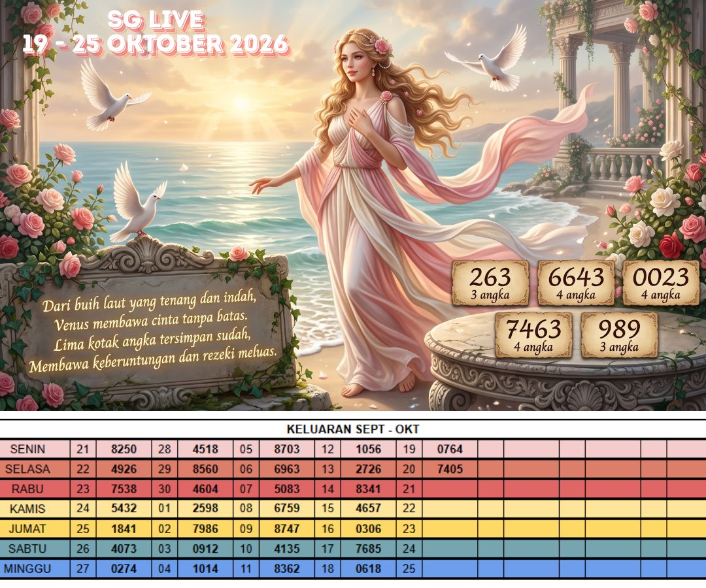This screenshot has height=588, width=706.
Task: Select the "7463" 4 angka card
Action: coord(533,335)
